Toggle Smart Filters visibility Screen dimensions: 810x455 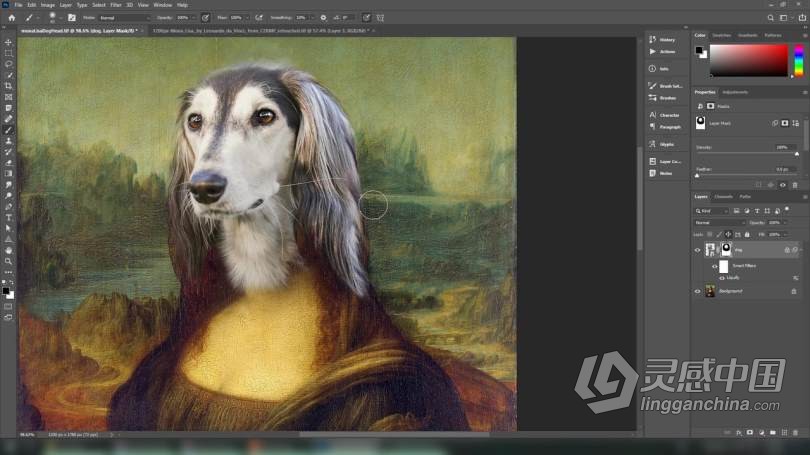[x=714, y=266]
